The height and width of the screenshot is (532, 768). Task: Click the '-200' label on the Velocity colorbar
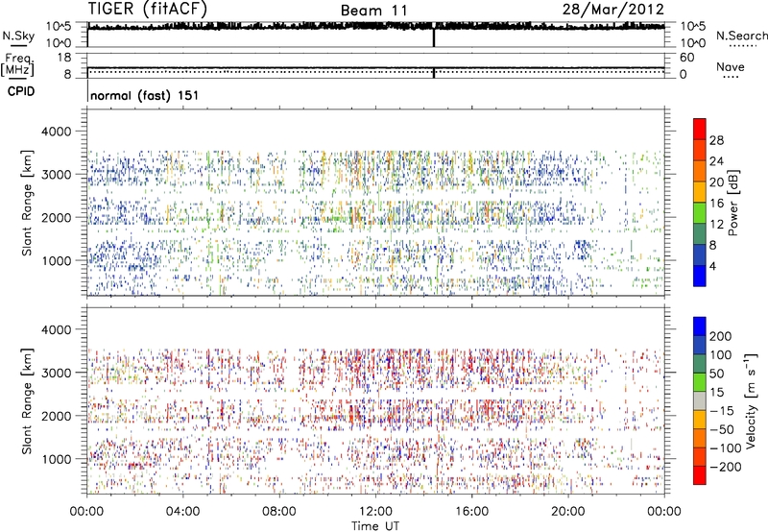click(x=725, y=467)
